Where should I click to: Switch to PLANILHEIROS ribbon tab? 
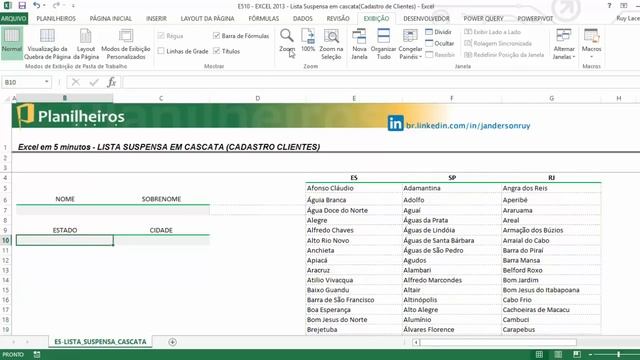pyautogui.click(x=56, y=19)
